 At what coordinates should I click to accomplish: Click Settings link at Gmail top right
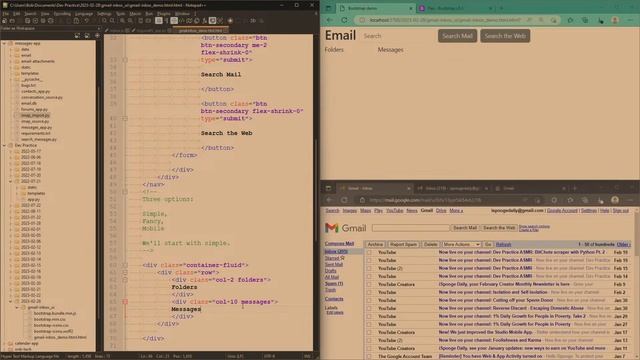(x=589, y=211)
